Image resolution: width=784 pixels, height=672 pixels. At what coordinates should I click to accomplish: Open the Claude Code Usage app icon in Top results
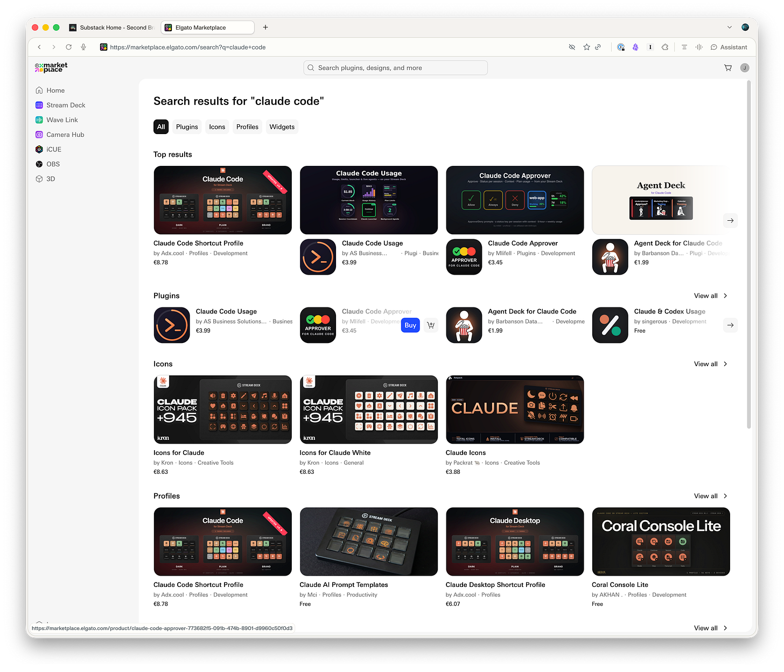coord(318,257)
